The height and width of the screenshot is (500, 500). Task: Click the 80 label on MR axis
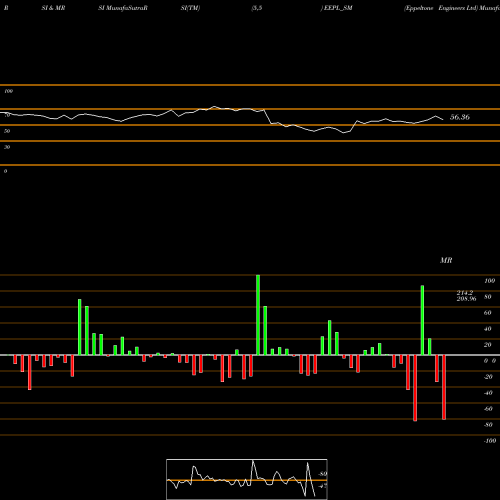click(x=487, y=297)
